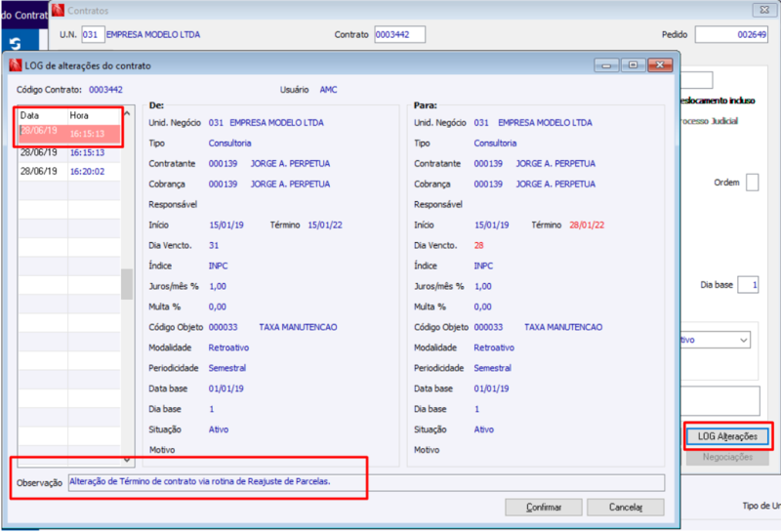Maximize the LOG de alterações window

pyautogui.click(x=633, y=65)
